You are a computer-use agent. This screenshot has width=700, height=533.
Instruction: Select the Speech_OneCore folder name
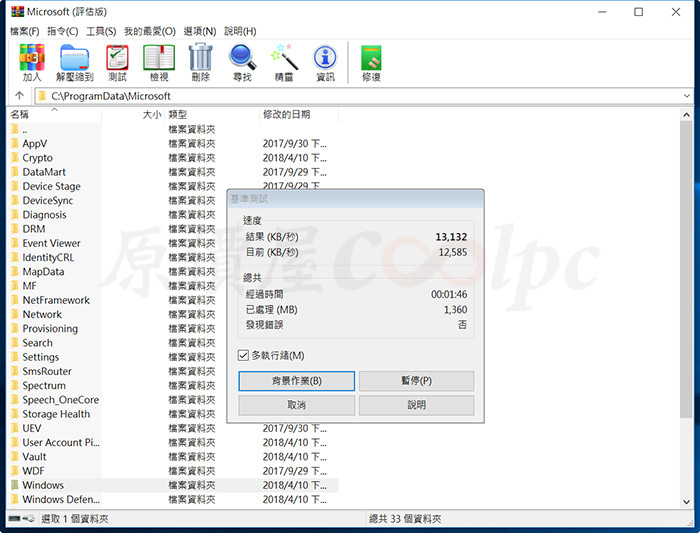tap(61, 400)
